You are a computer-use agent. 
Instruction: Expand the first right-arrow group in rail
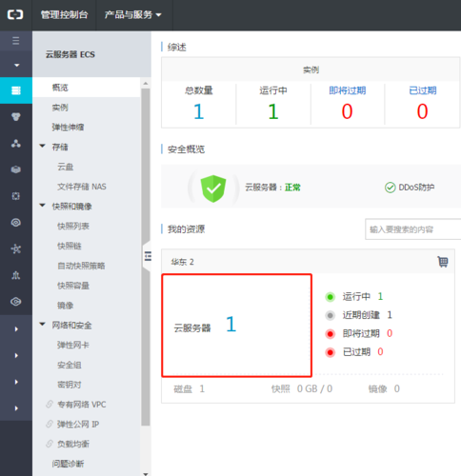(x=16, y=329)
